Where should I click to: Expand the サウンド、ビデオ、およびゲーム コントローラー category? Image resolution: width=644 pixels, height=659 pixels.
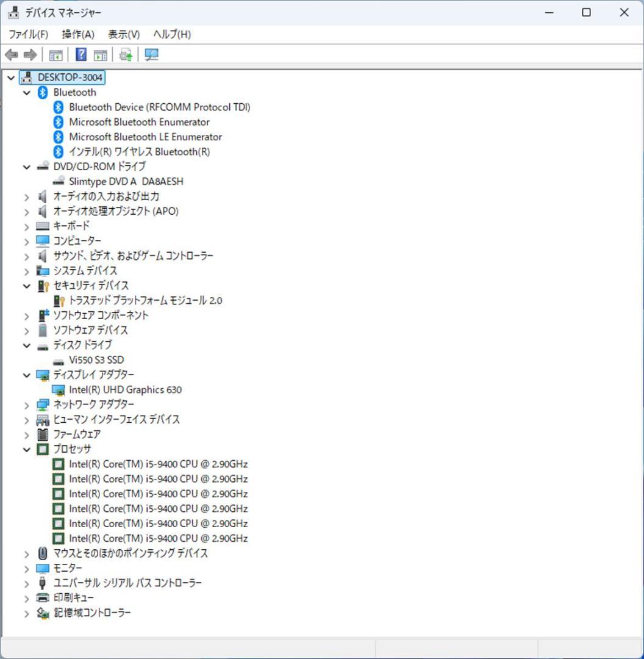pyautogui.click(x=27, y=256)
